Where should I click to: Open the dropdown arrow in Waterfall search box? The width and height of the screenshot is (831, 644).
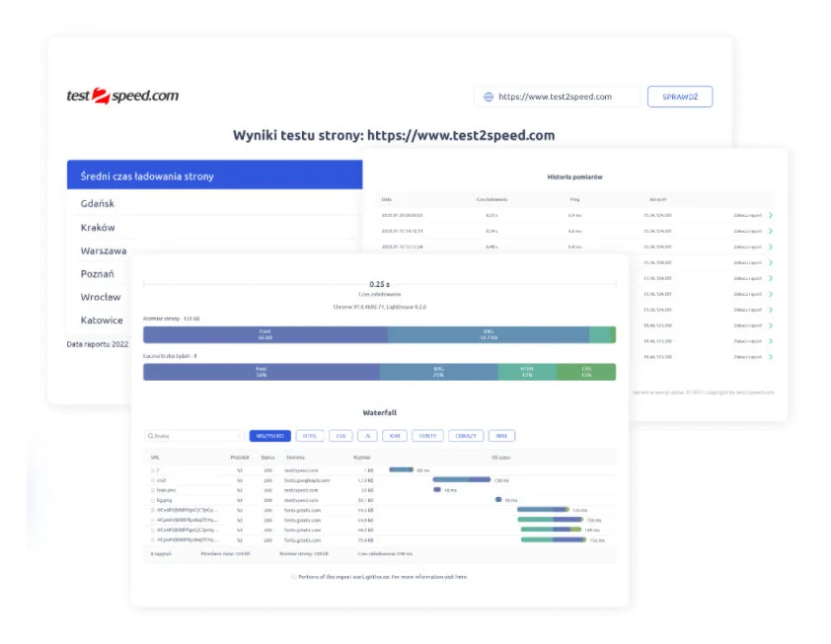pos(238,435)
